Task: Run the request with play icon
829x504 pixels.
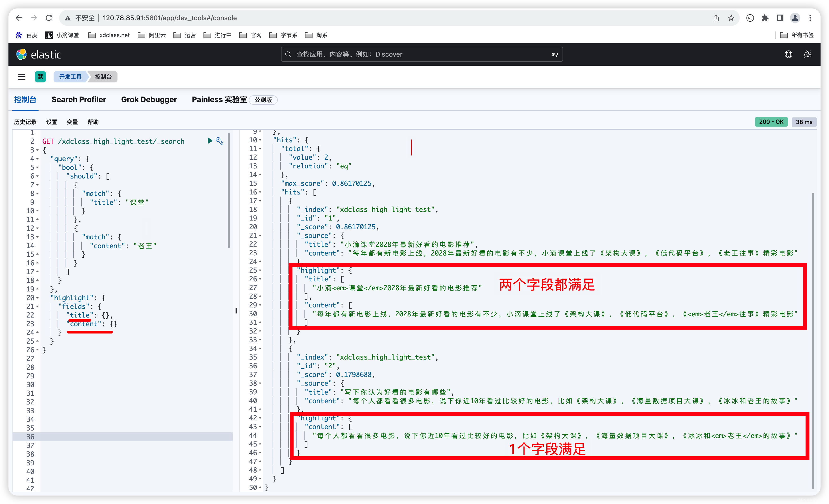Action: click(210, 140)
